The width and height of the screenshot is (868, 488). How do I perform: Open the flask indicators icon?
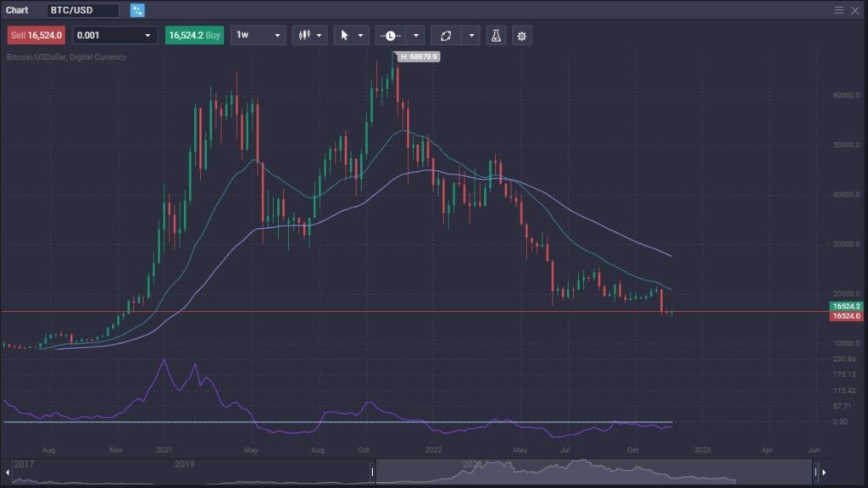496,36
